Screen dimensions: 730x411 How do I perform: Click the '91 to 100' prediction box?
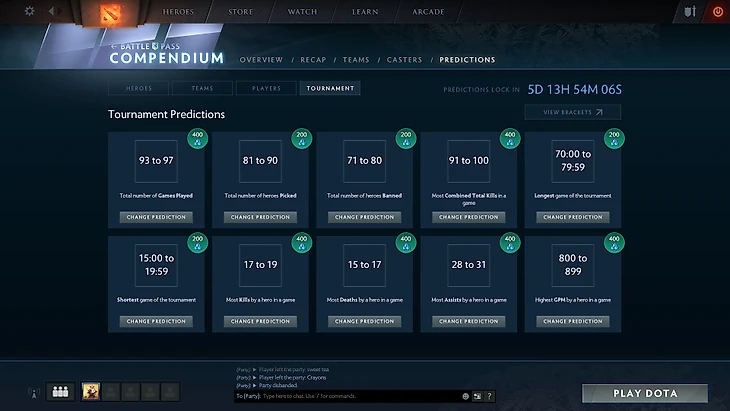pos(469,161)
